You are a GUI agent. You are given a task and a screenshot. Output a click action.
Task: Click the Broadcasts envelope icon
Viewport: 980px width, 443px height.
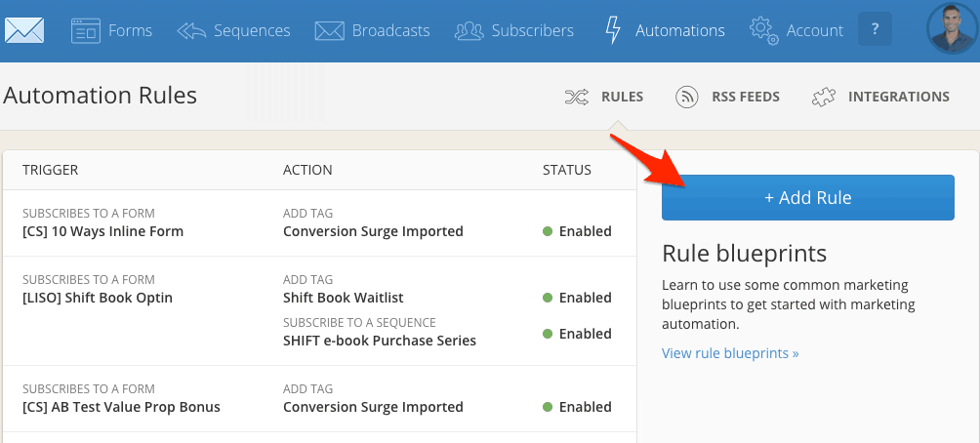pyautogui.click(x=329, y=30)
